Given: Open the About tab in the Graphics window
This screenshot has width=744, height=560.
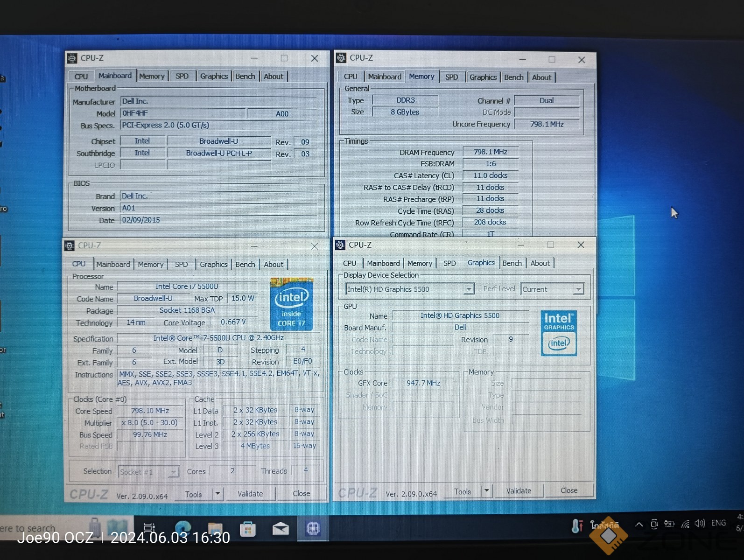Looking at the screenshot, I should click(x=540, y=263).
